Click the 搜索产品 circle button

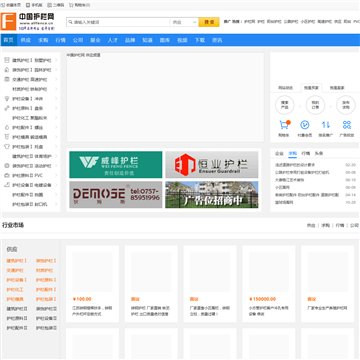pyautogui.click(x=284, y=105)
